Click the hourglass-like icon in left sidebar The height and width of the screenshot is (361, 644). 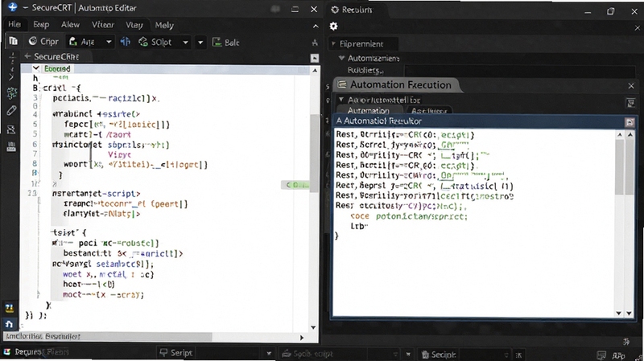click(x=11, y=129)
